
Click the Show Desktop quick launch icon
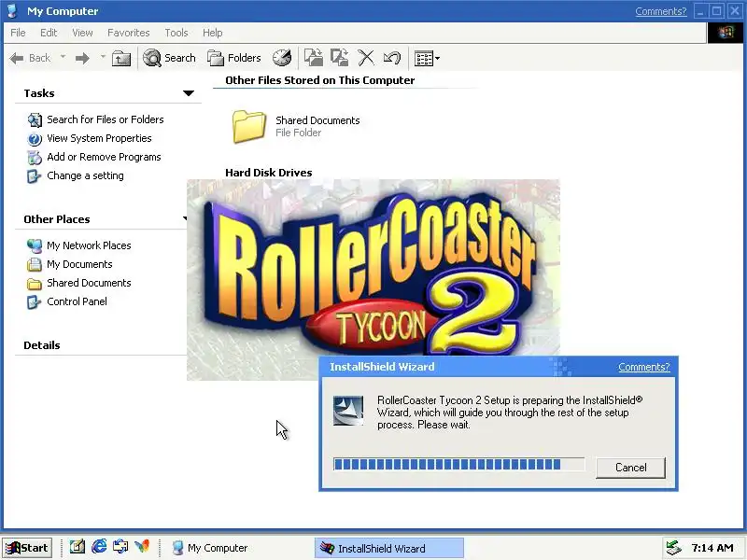point(120,547)
